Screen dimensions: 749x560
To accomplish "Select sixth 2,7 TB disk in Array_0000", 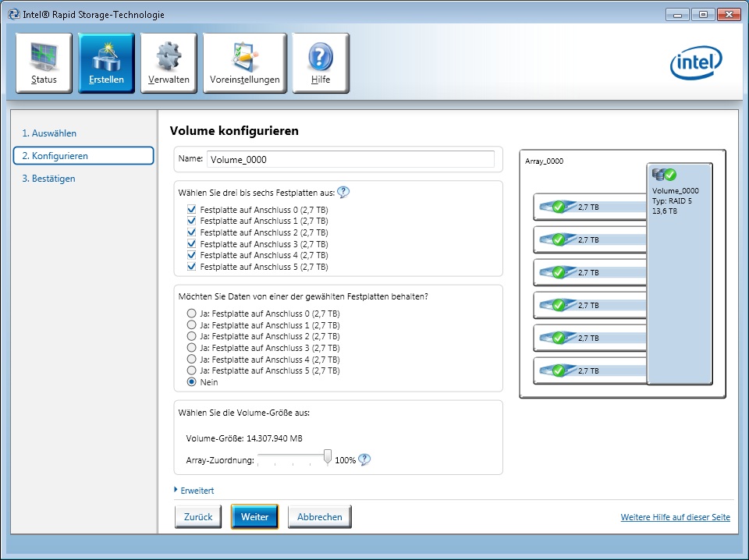I will point(590,370).
